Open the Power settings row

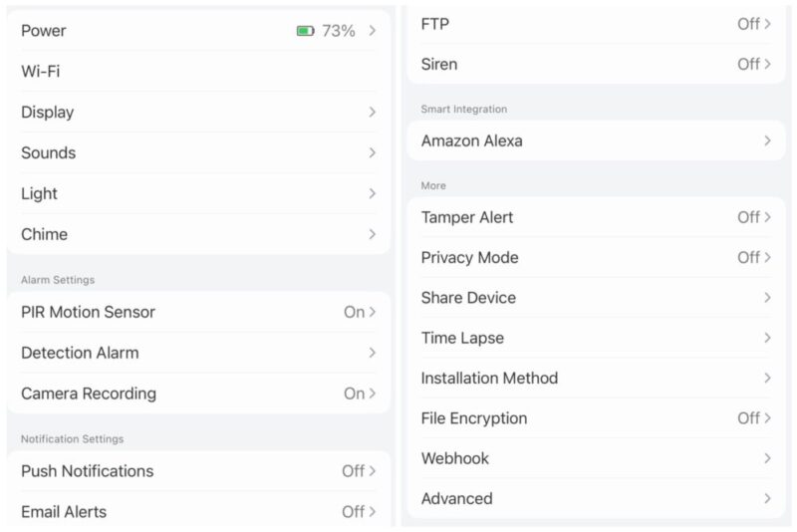click(x=198, y=31)
